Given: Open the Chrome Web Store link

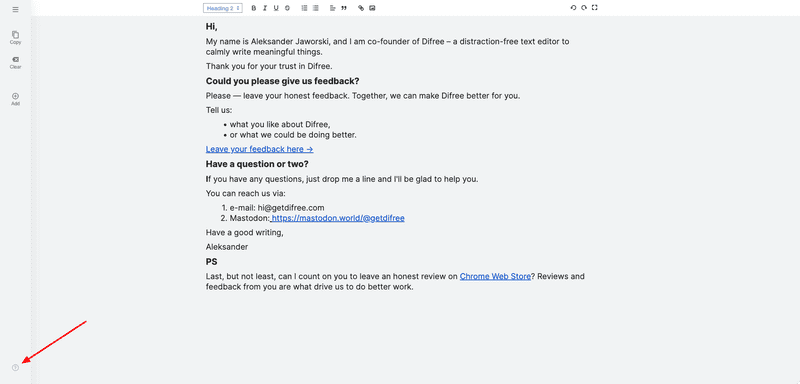Looking at the screenshot, I should click(x=495, y=276).
